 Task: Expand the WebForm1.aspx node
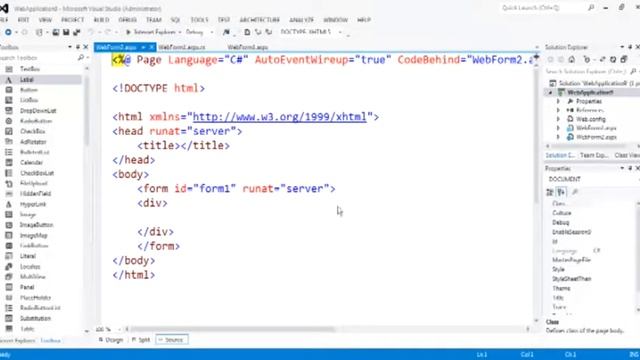tap(558, 128)
